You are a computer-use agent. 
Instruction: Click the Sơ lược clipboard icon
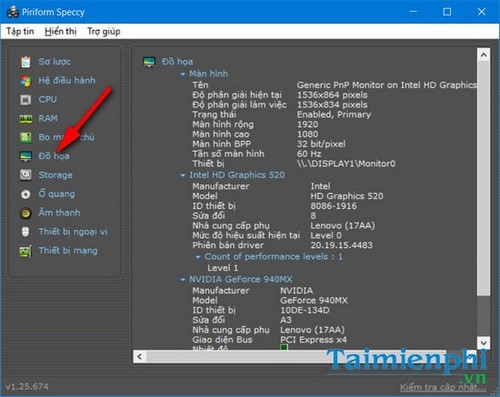[26, 62]
